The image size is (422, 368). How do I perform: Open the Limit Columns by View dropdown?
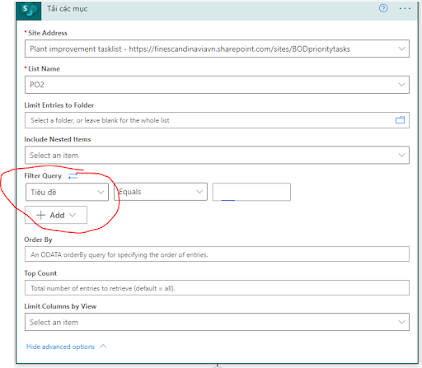(x=217, y=322)
